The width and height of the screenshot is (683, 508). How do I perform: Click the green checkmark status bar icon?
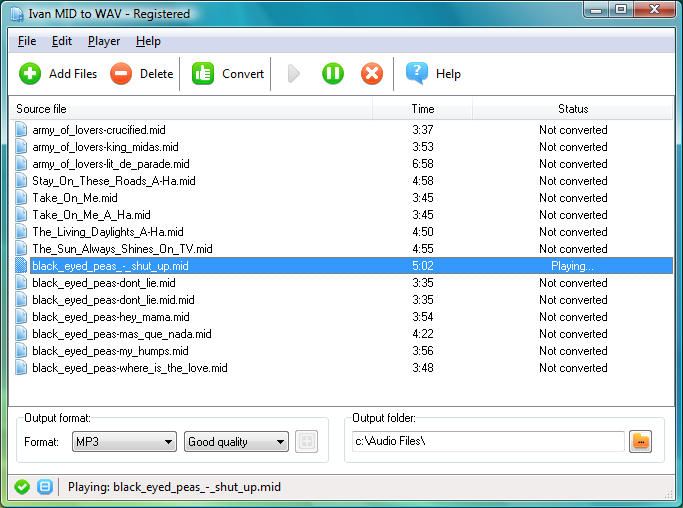click(x=22, y=487)
